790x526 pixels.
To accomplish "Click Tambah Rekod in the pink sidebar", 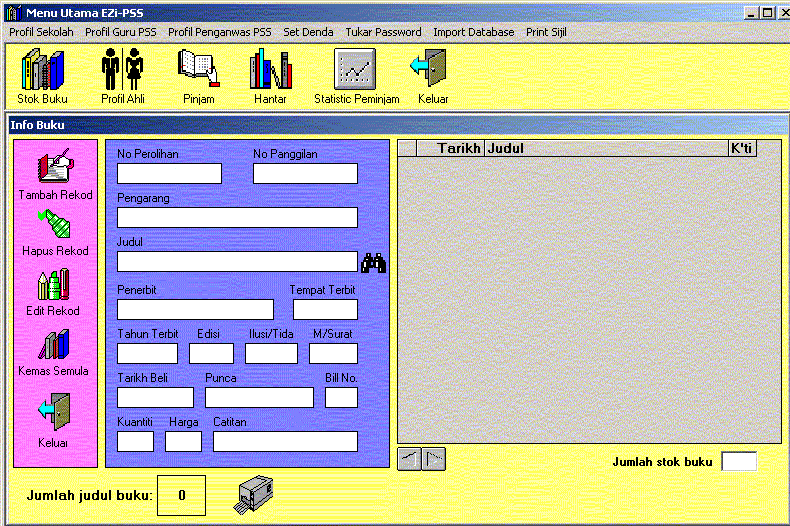I will [55, 168].
